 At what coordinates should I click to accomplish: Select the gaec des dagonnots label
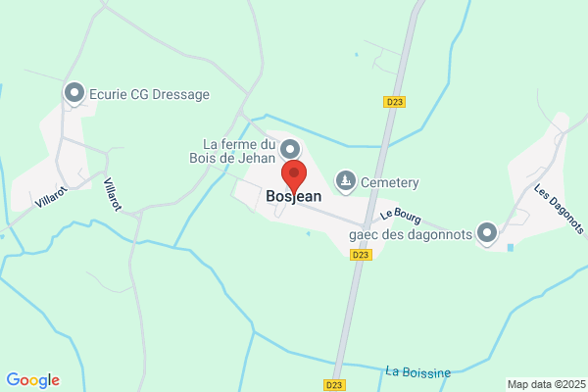pos(411,235)
